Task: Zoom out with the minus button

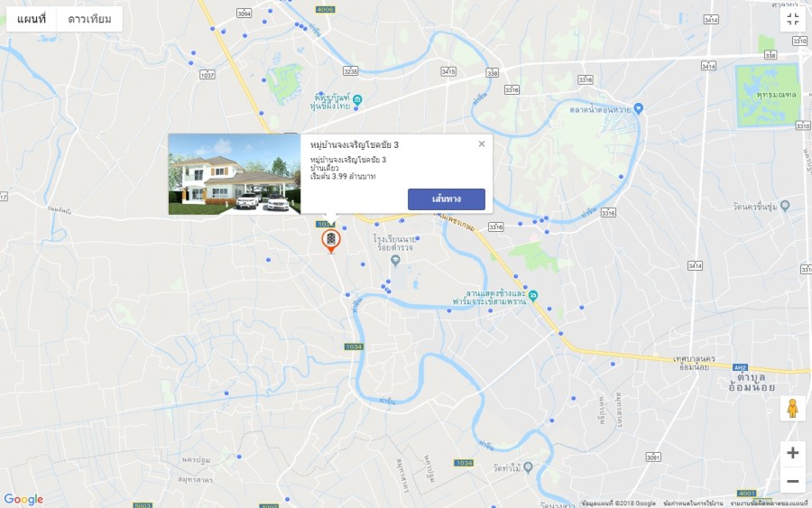Action: 793,481
